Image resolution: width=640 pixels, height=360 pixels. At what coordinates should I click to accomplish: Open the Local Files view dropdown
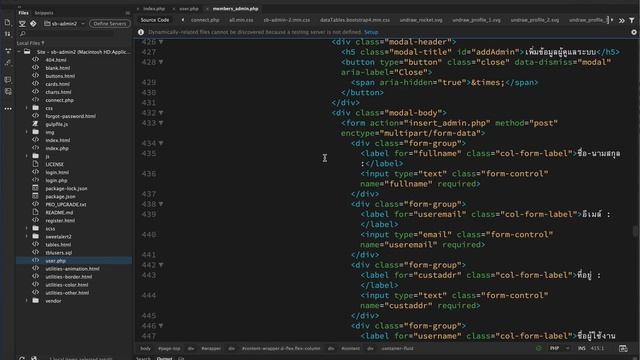tap(31, 43)
